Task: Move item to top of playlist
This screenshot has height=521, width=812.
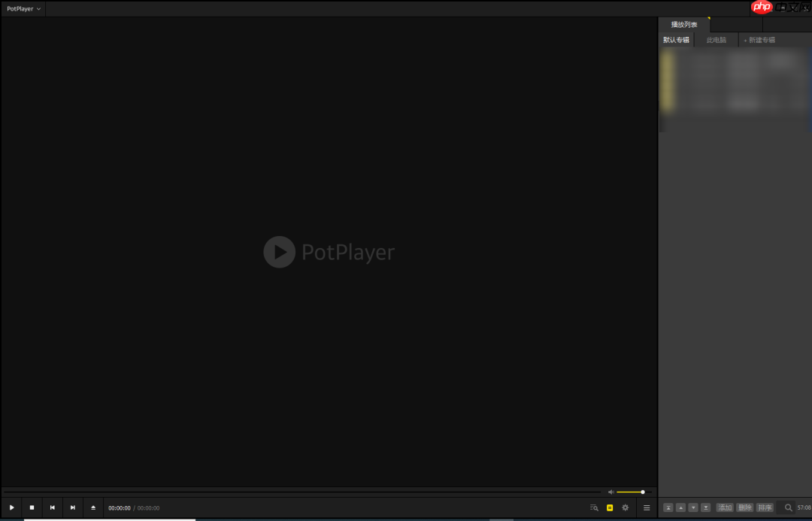Action: (668, 507)
